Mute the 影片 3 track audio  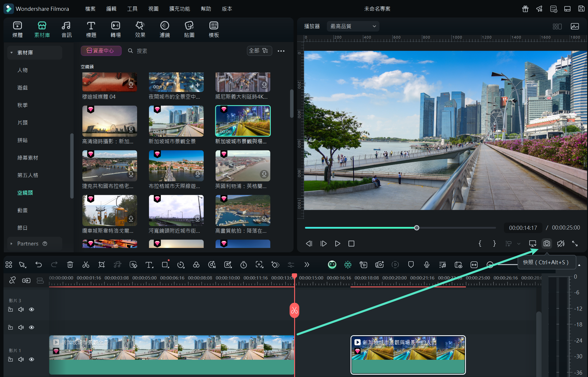coord(21,309)
